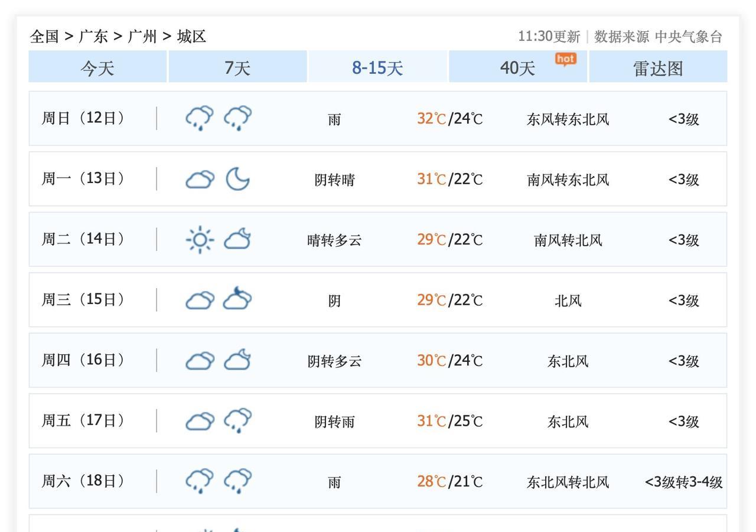Switch to the 今天 tab
The height and width of the screenshot is (532, 756).
(x=97, y=68)
